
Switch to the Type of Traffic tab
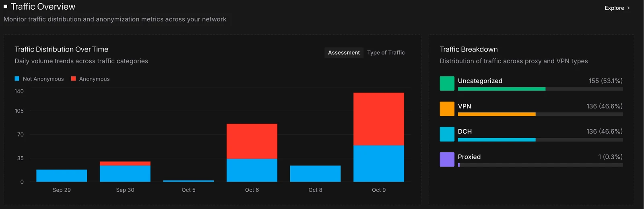[x=386, y=53]
